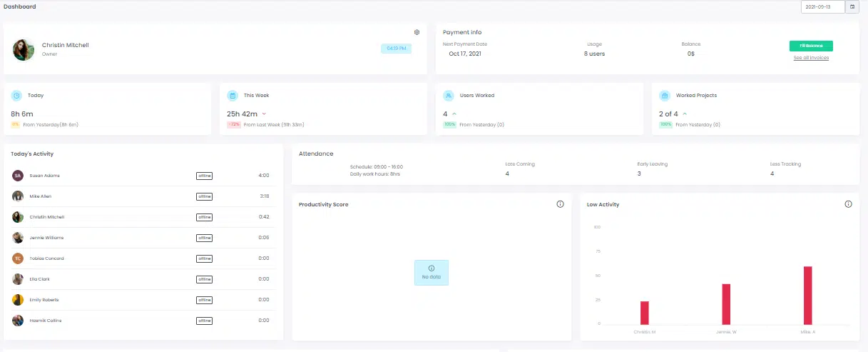Click Jennie Williams' avatar
The height and width of the screenshot is (352, 868).
[18, 238]
